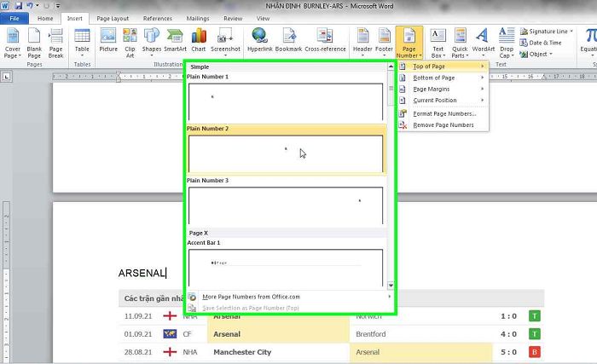Save document from Quick Access Toolbar
The image size is (597, 364).
(18, 6)
